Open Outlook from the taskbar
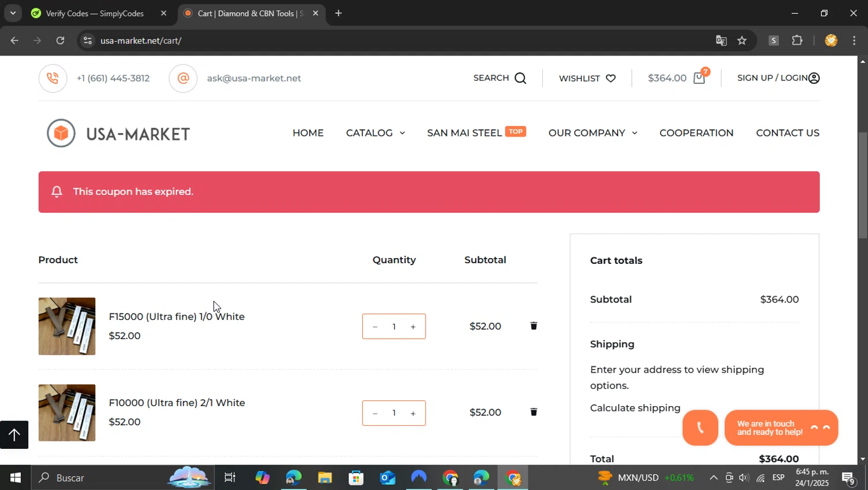This screenshot has height=490, width=868. click(387, 478)
